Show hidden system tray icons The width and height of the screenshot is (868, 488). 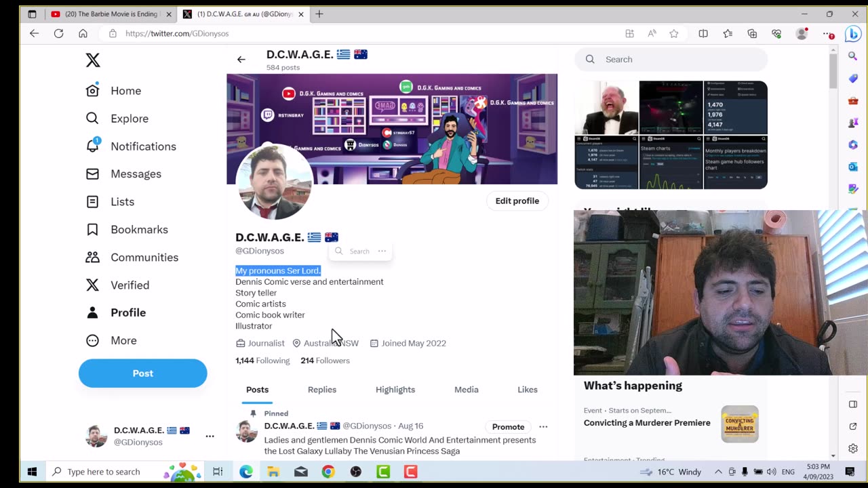pos(718,472)
